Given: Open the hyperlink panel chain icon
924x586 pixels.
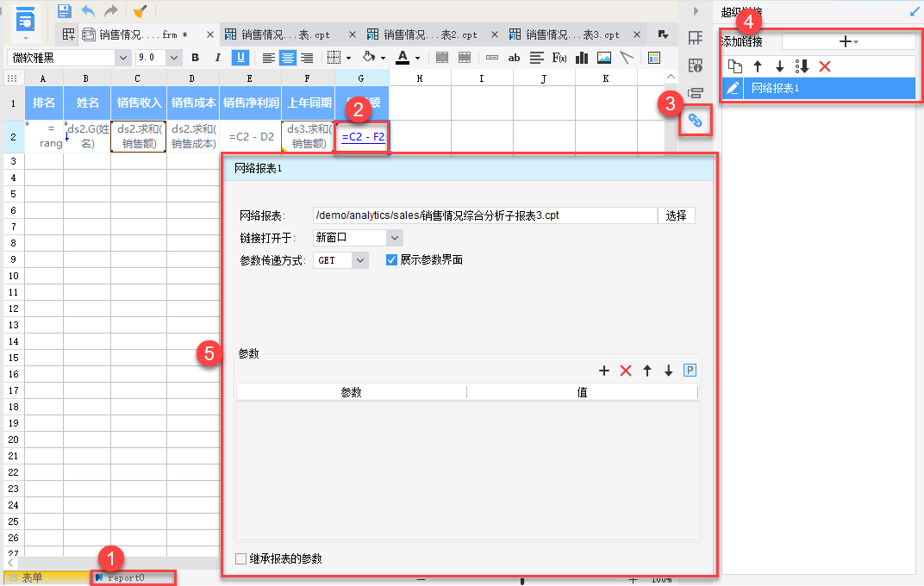Looking at the screenshot, I should pyautogui.click(x=696, y=120).
